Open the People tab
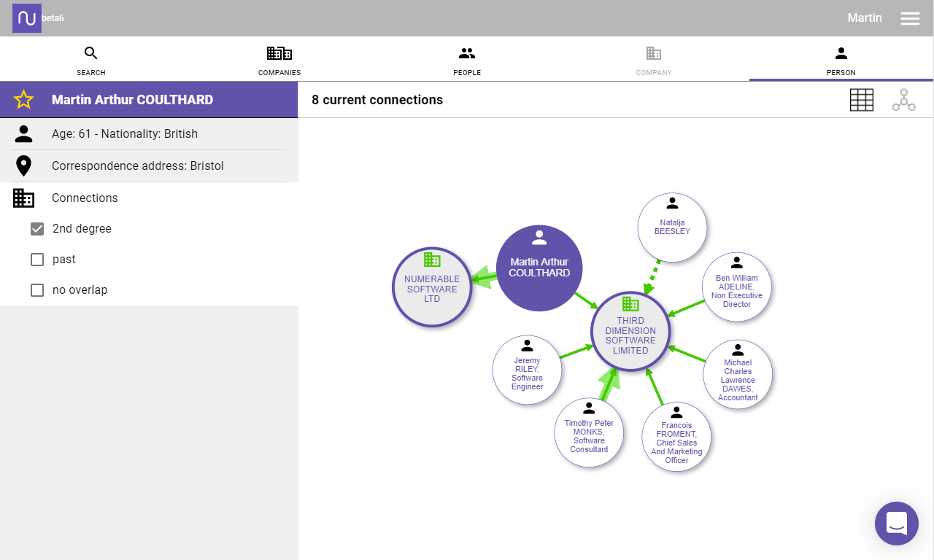934x560 pixels. 467,60
